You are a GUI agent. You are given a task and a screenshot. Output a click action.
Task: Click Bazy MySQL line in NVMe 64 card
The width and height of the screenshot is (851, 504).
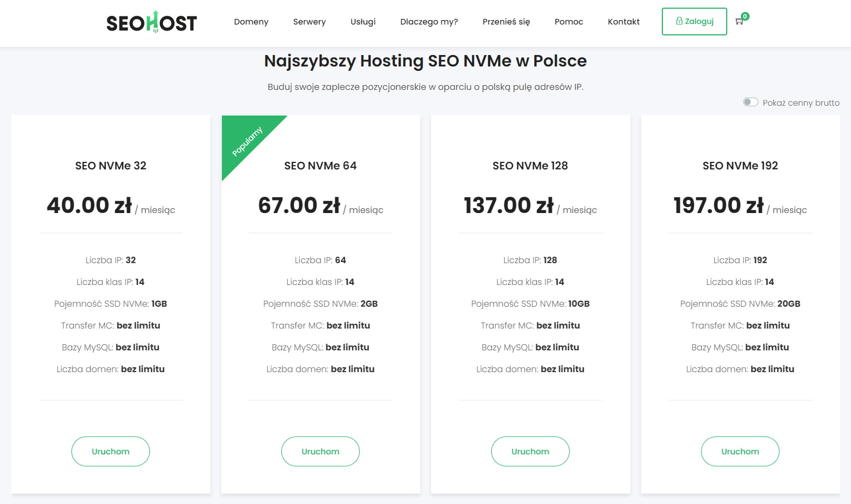tap(321, 348)
